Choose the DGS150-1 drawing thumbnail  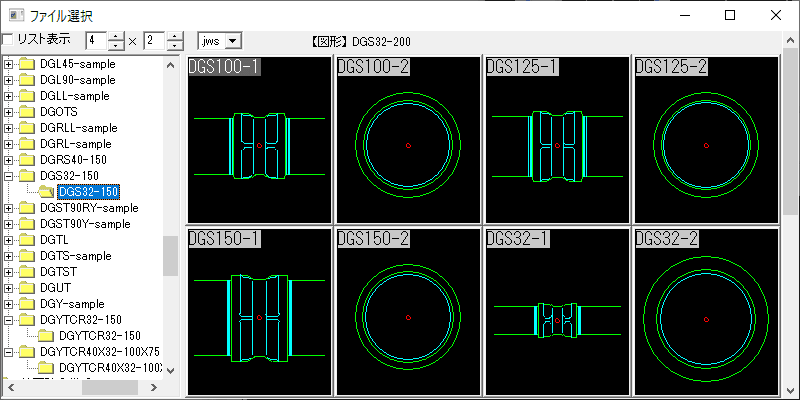click(258, 311)
